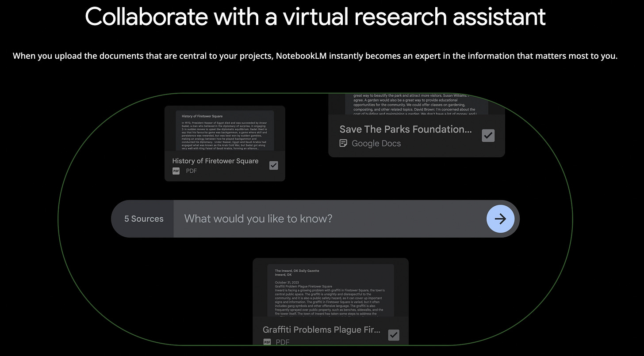Select the 'Save The Parks Foundation...' card title

click(x=406, y=129)
